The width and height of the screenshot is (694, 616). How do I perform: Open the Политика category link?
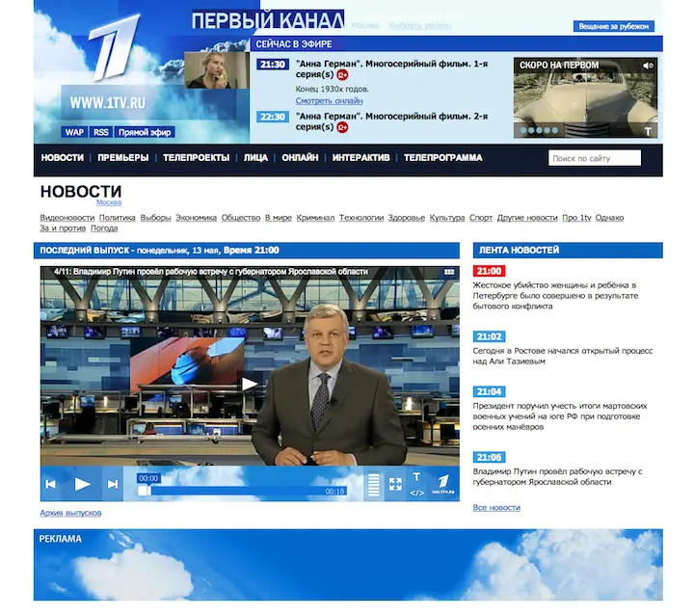118,218
